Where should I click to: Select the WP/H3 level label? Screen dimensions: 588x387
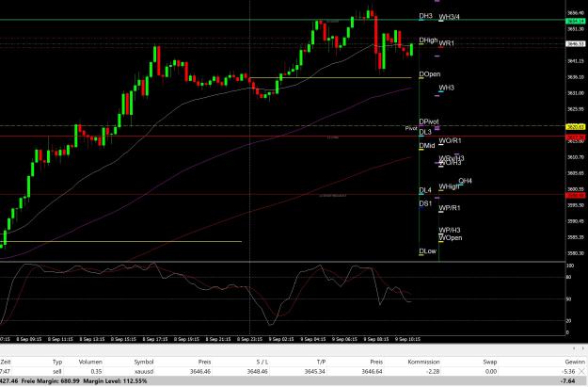pos(450,231)
